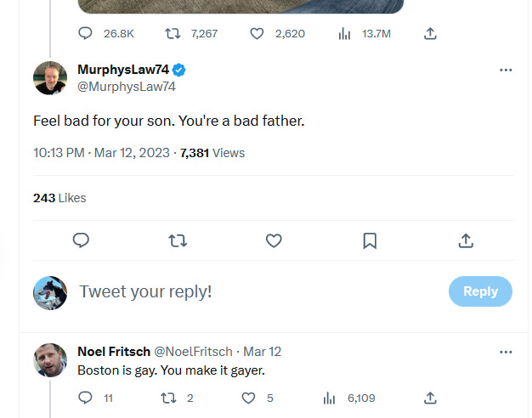
Task: Like Noel Fritsch's reply
Action: pos(248,398)
